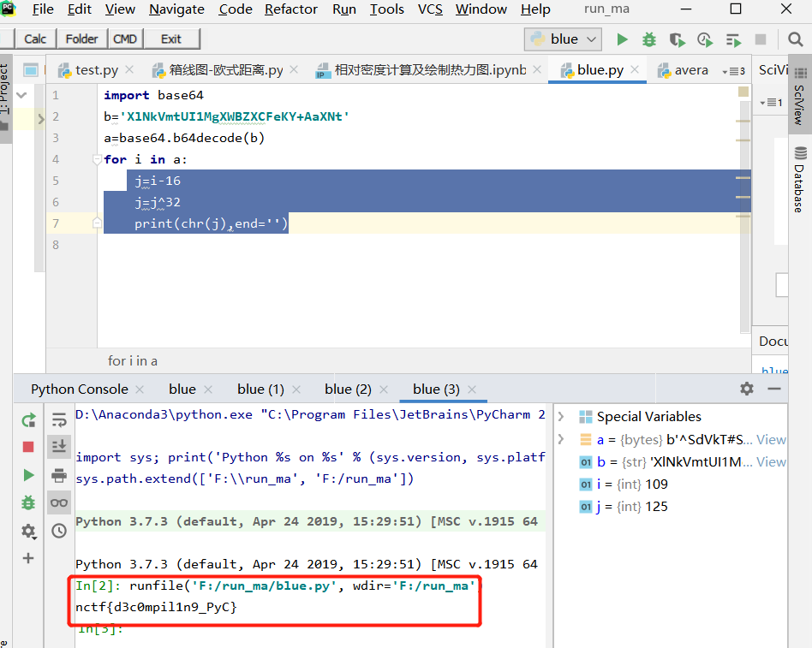The width and height of the screenshot is (812, 648).
Task: Click the green Run button in toolbar
Action: coord(622,39)
